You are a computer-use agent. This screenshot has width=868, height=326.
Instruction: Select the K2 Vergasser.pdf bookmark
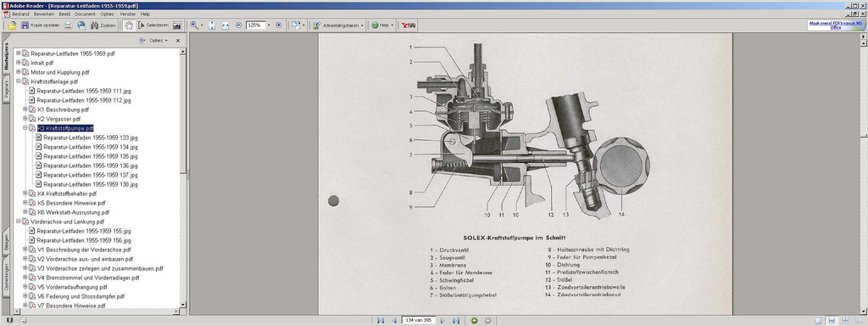tap(58, 119)
